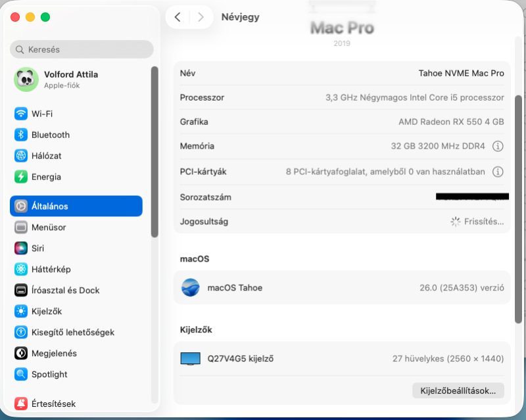Click the macOS Tahoe logo icon
This screenshot has width=526, height=420.
[x=191, y=287]
